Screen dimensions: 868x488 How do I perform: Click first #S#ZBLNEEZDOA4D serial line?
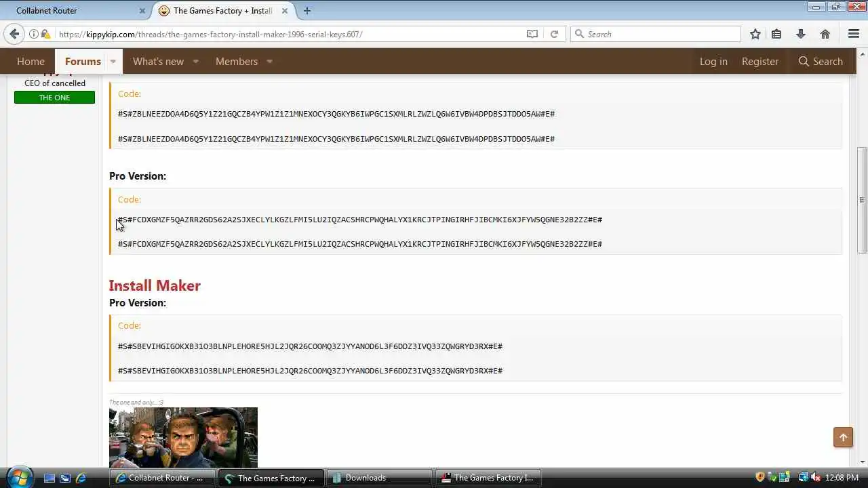(x=336, y=114)
